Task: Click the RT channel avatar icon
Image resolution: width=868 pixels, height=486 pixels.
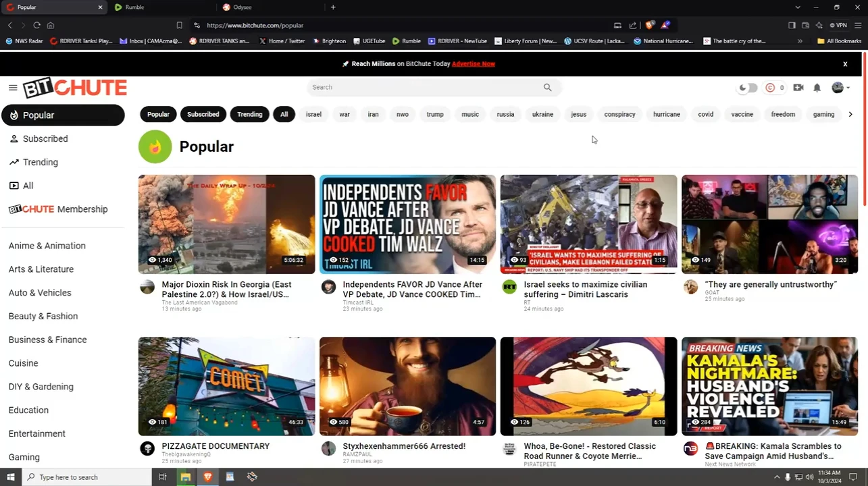Action: click(x=509, y=287)
